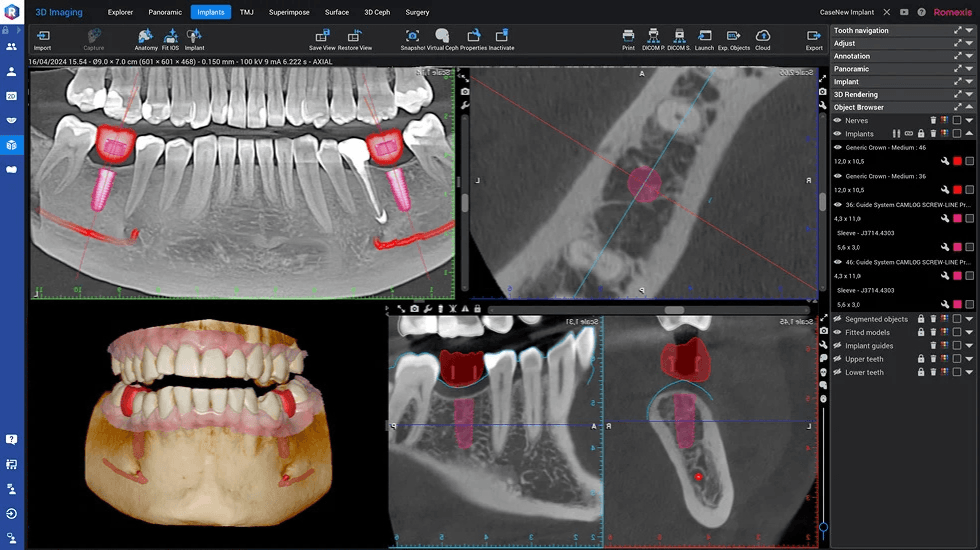980x550 pixels.
Task: Click the vertical slider handle beside coronal view
Action: tap(823, 527)
